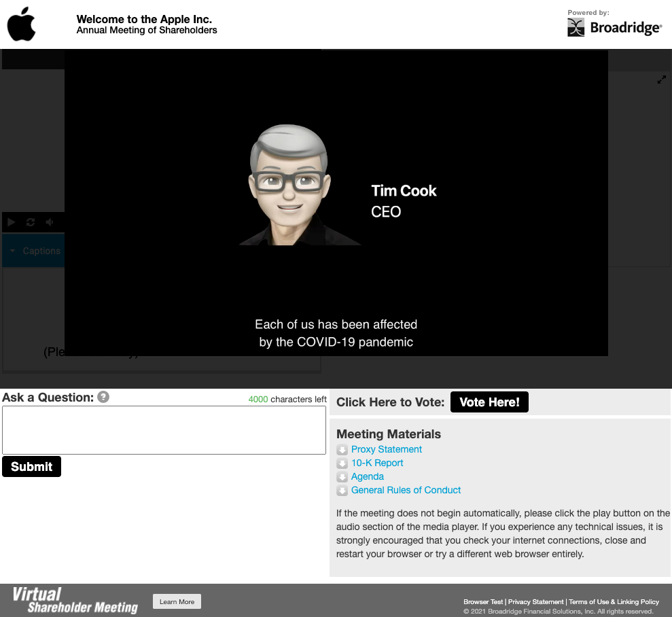Open Terms of Use & Linking Policy
The height and width of the screenshot is (617, 672).
click(614, 601)
